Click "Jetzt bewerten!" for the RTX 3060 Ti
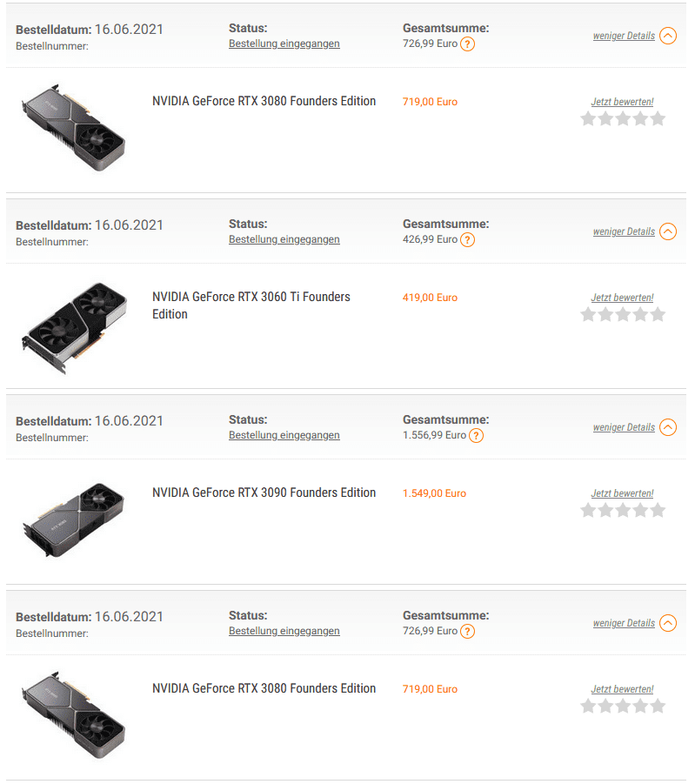 [x=622, y=298]
